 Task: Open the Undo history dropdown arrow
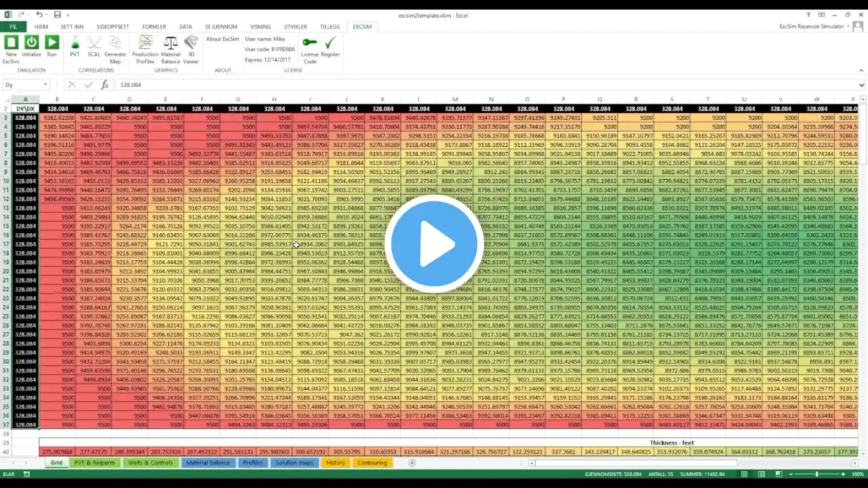[x=47, y=15]
